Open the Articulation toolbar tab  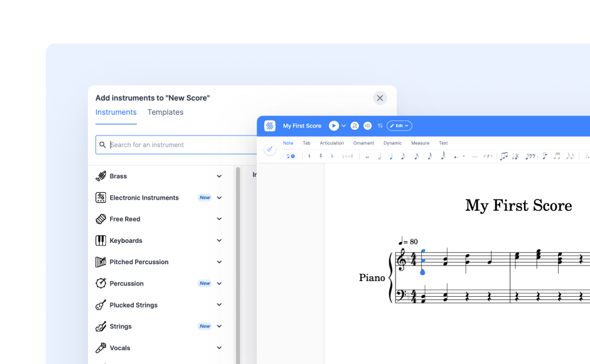331,143
